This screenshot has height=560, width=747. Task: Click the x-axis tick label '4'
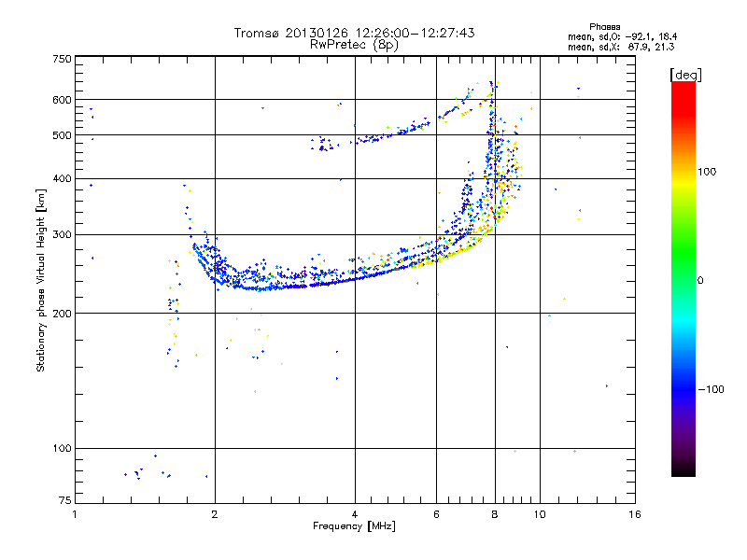355,514
